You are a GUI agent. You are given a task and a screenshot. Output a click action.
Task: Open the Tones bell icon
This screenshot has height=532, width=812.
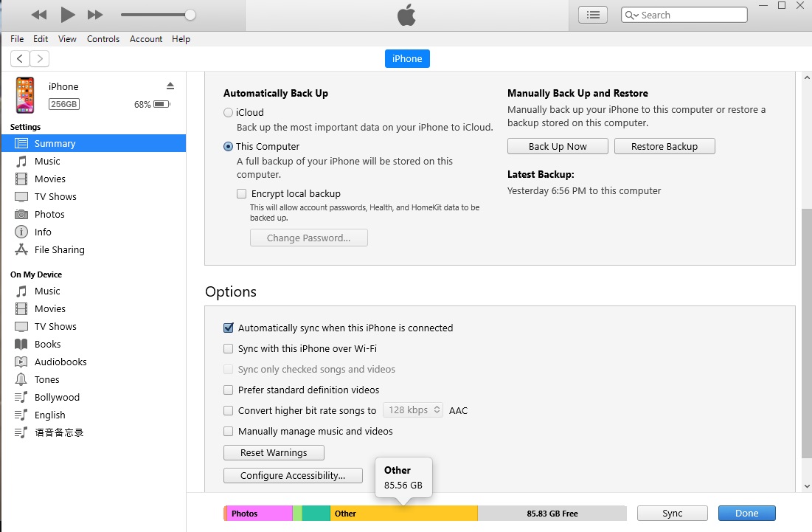[21, 379]
